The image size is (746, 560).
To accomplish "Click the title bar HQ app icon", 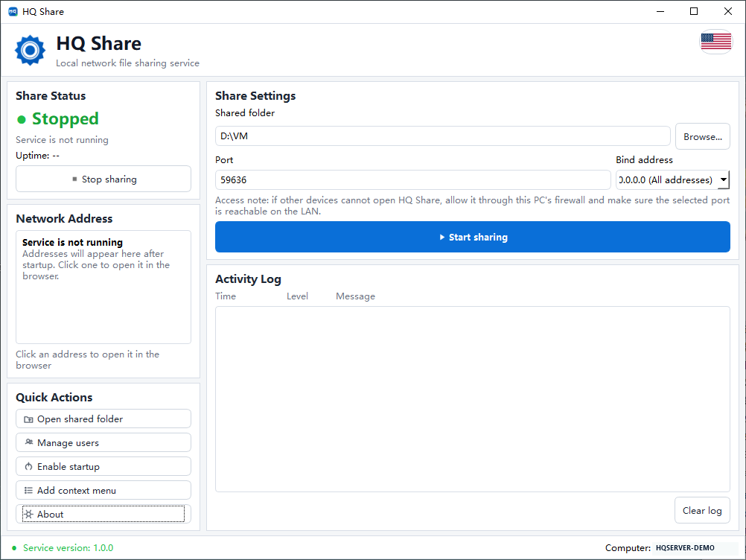I will (13, 11).
